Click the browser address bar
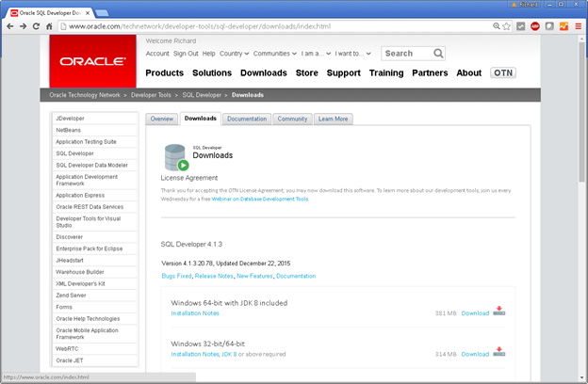 (x=275, y=26)
